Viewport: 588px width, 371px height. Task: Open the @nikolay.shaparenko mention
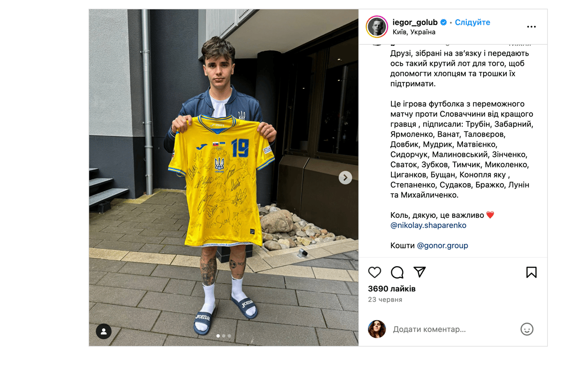[428, 225]
